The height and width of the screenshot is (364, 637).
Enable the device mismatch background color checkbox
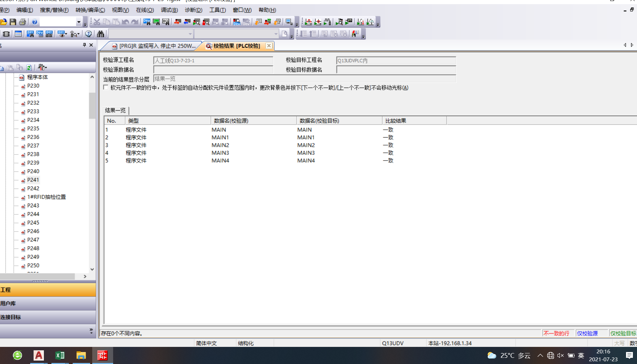(x=106, y=88)
